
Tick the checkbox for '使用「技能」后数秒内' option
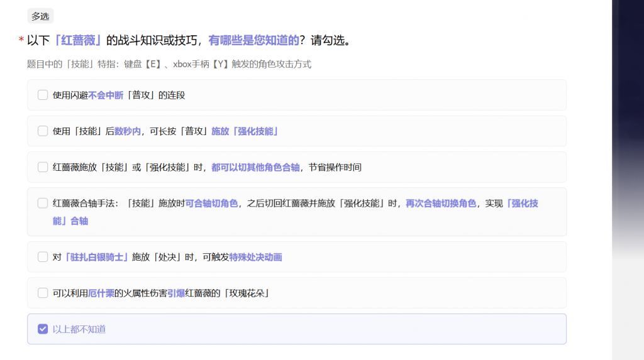(x=43, y=131)
